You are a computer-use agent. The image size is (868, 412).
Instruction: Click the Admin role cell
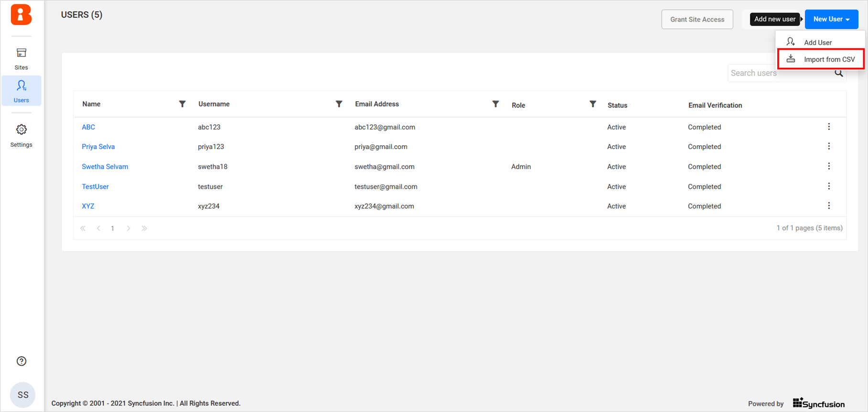pos(521,167)
